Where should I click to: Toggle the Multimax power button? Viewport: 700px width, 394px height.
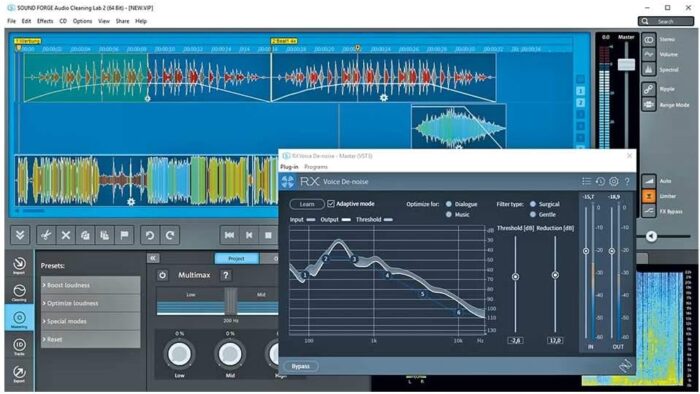pyautogui.click(x=162, y=275)
